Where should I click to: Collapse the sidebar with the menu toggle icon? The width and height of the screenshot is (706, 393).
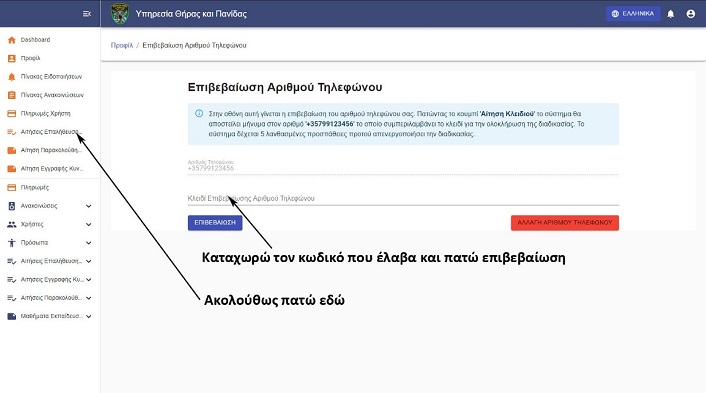click(x=87, y=14)
